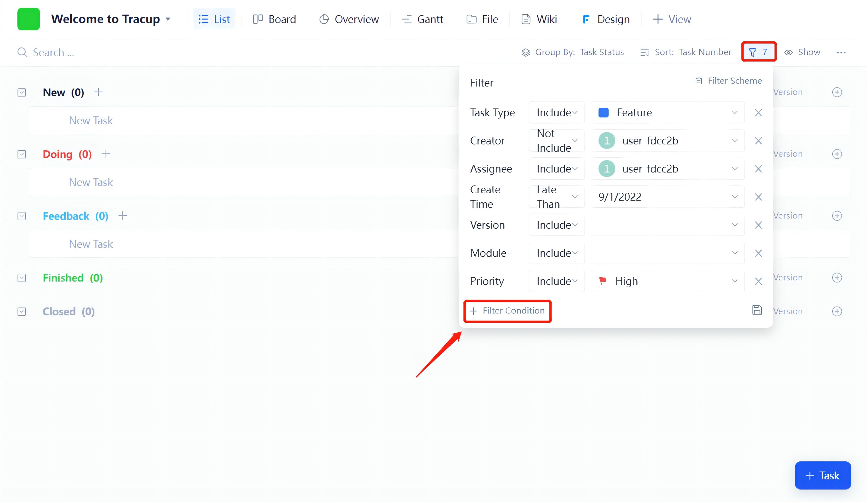Image resolution: width=868 pixels, height=503 pixels.
Task: Collapse the New group checkbox arrow
Action: tap(22, 92)
